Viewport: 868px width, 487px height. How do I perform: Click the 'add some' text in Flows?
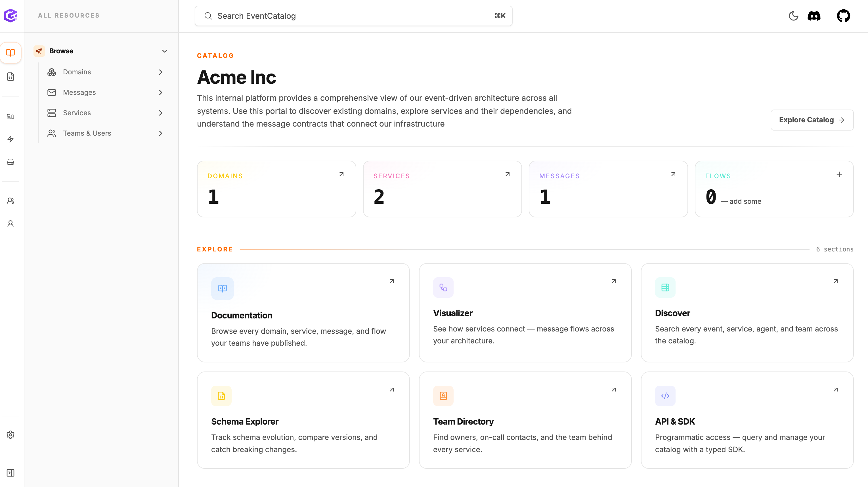pos(745,201)
